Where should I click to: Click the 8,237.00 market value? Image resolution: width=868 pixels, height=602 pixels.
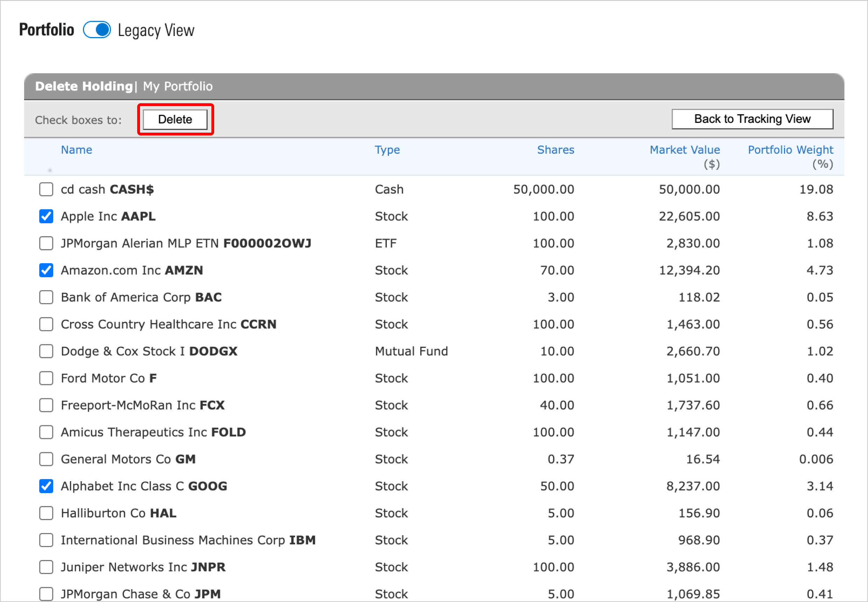tap(693, 486)
